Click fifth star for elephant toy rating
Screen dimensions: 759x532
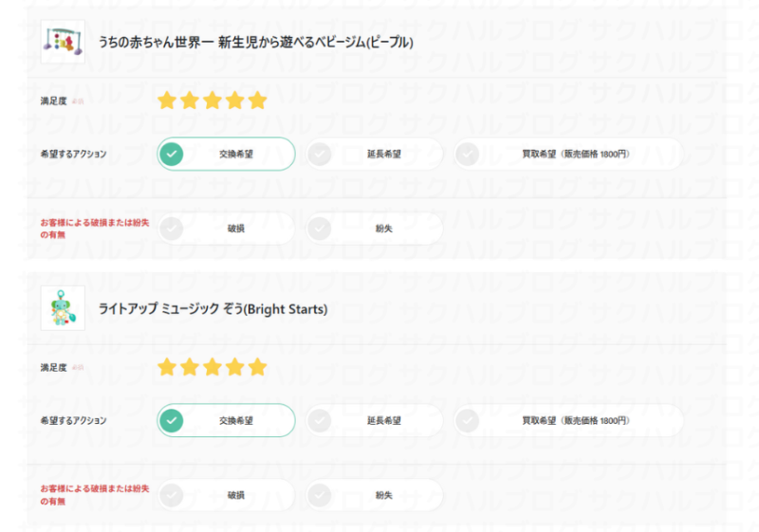pos(257,367)
